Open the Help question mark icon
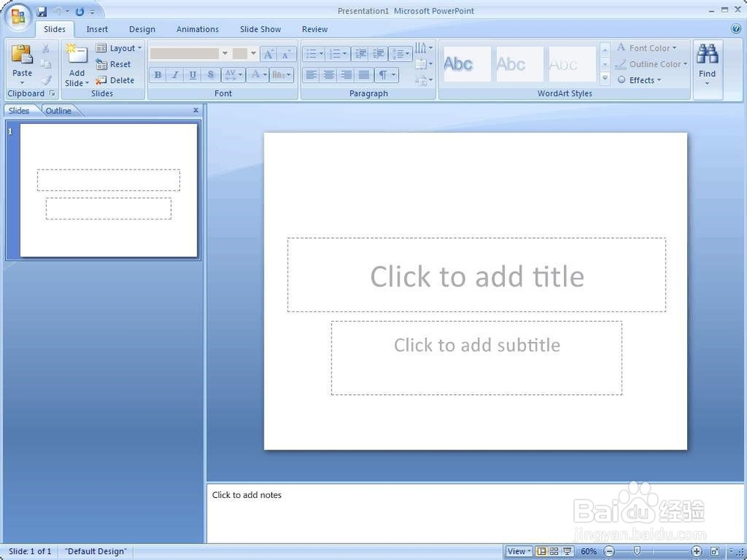 [736, 29]
